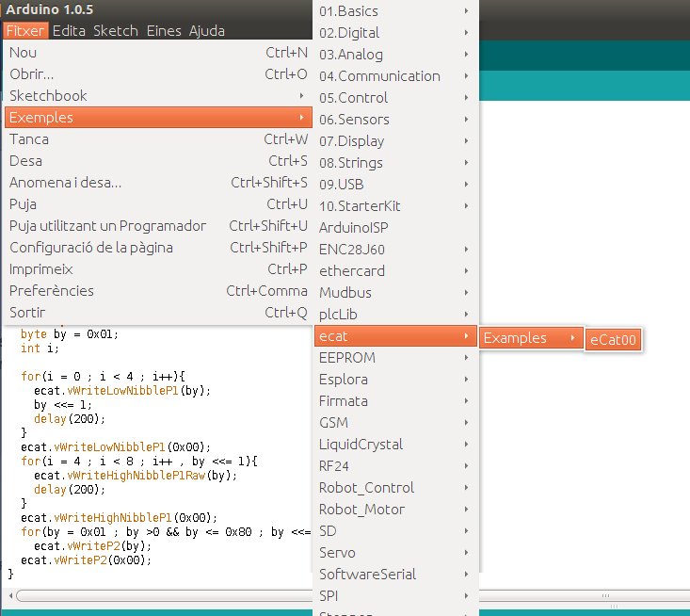Expand GSM library examples
The width and height of the screenshot is (690, 616).
coord(395,422)
